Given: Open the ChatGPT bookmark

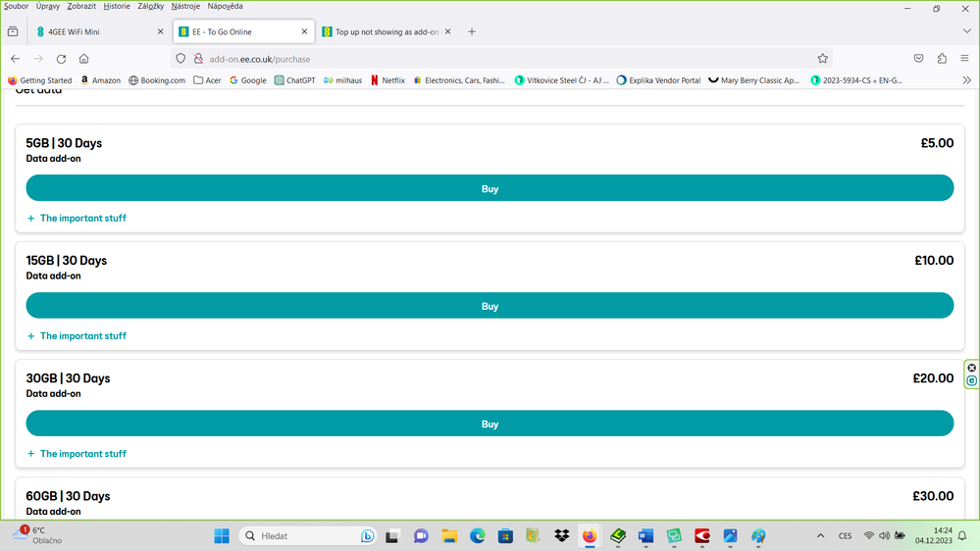Looking at the screenshot, I should click(x=295, y=80).
